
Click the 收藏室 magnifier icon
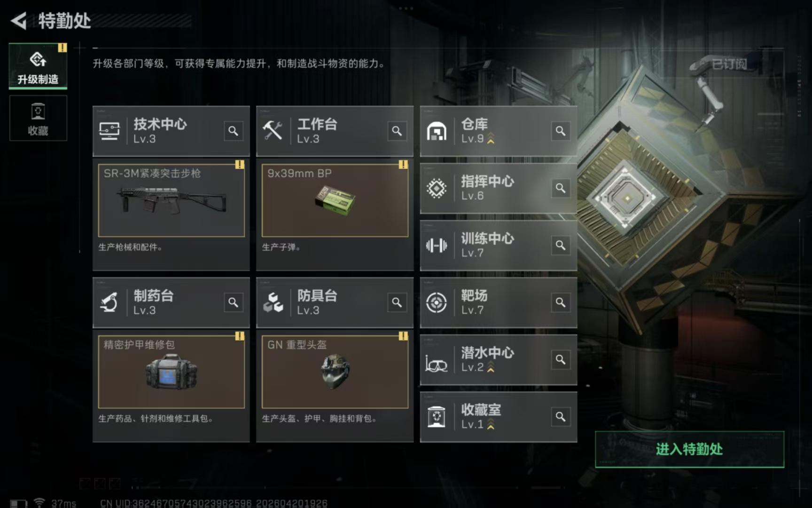click(x=560, y=417)
